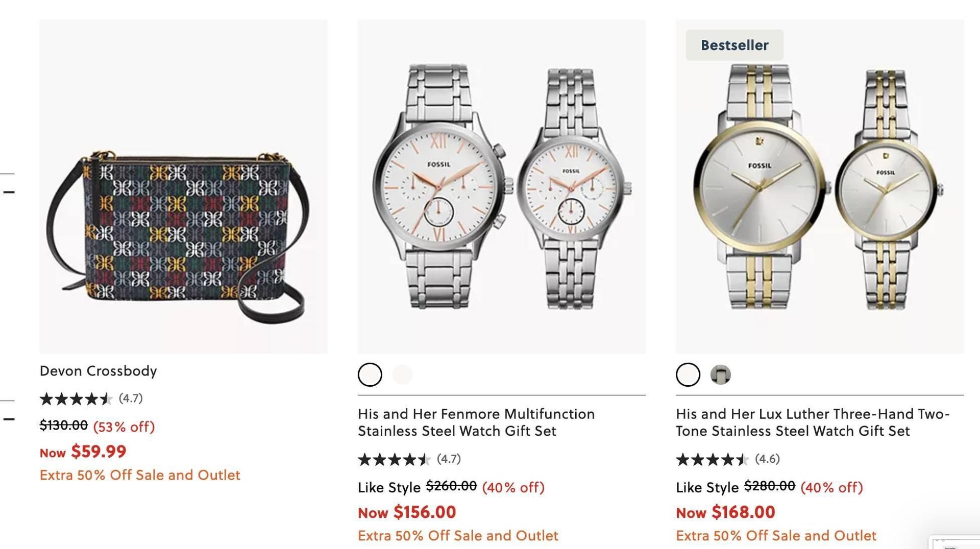
Task: Select the outlined silver swatch for Fenmore watches
Action: point(370,375)
